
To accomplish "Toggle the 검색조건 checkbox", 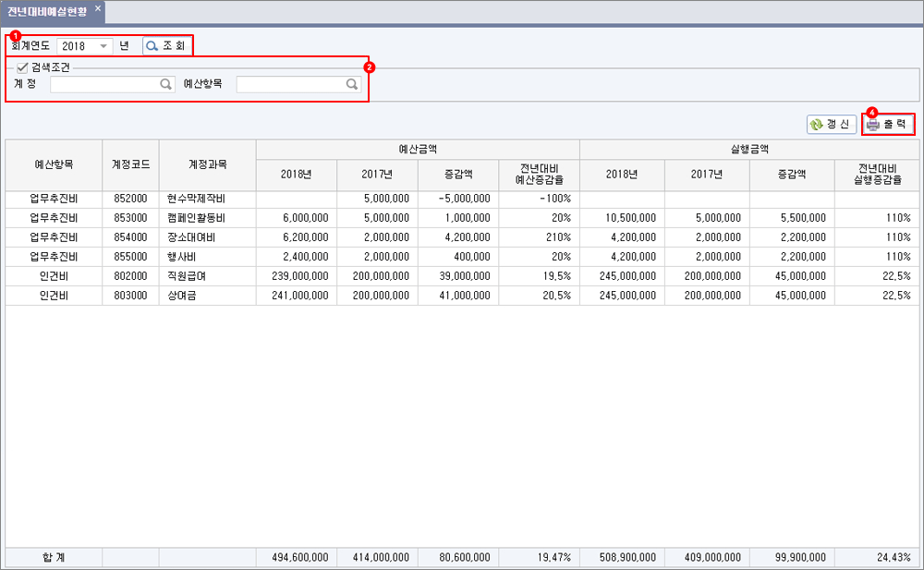I will coord(22,67).
